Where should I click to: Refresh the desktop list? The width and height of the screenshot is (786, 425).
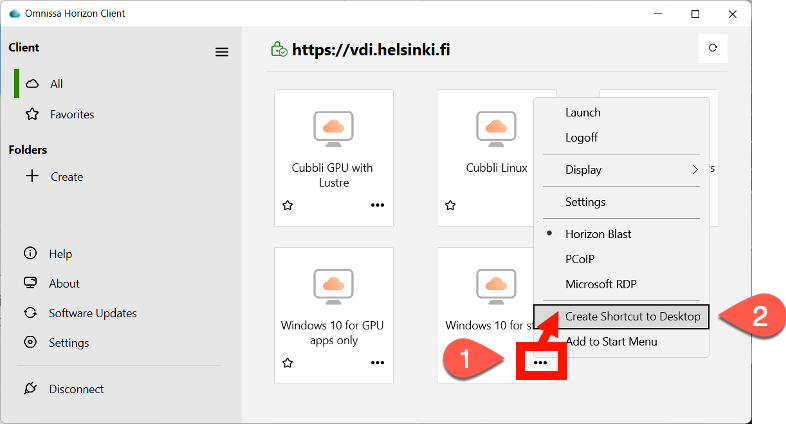(713, 48)
